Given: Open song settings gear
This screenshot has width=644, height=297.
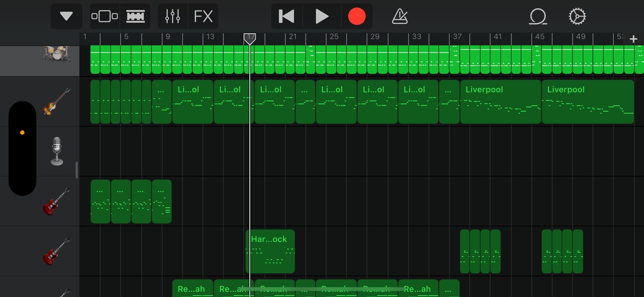Looking at the screenshot, I should [x=577, y=16].
